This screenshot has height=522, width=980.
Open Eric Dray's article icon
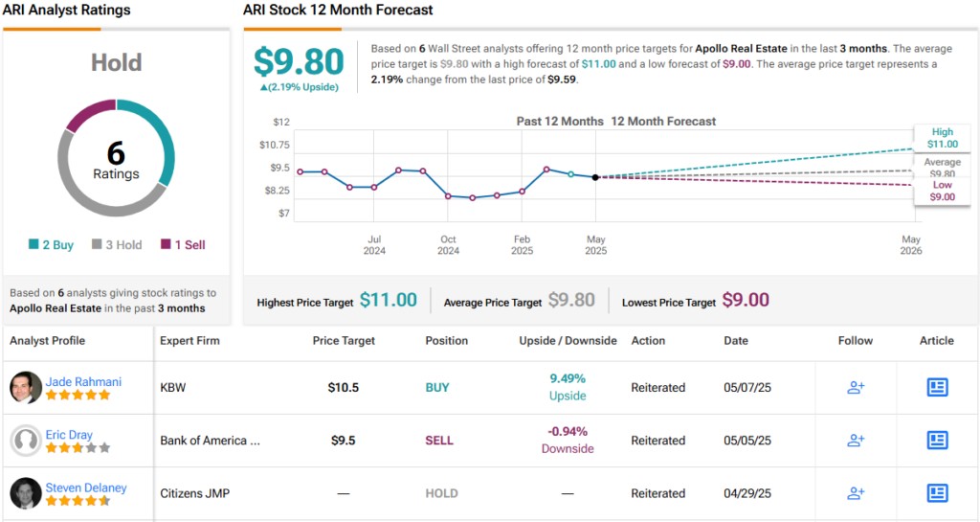point(937,441)
